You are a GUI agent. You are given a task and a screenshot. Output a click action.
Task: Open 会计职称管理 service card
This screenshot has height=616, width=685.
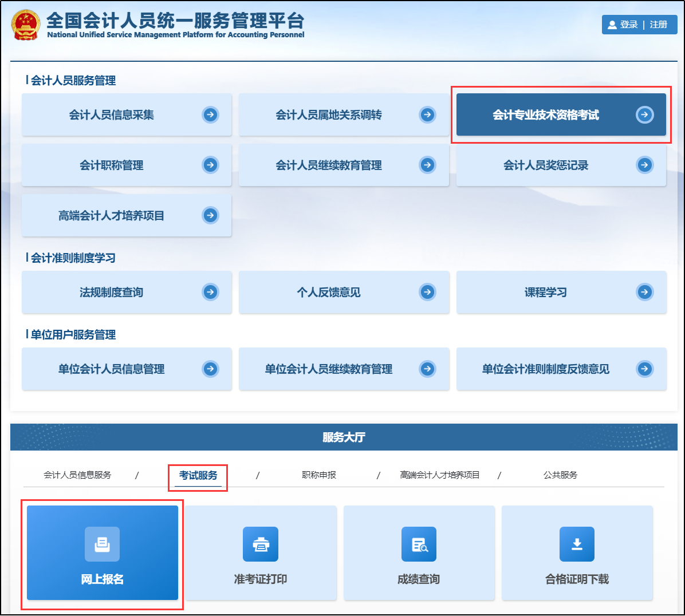(126, 165)
